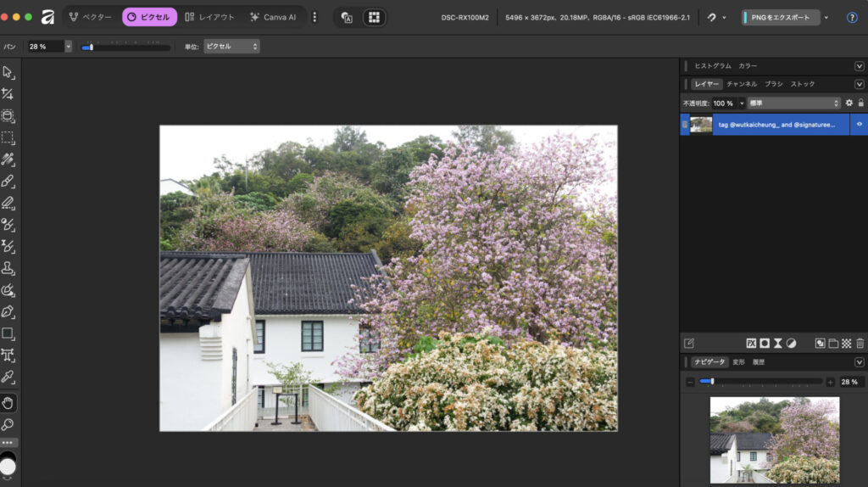The height and width of the screenshot is (487, 868).
Task: Select the Hand (pan) tool
Action: [8, 402]
